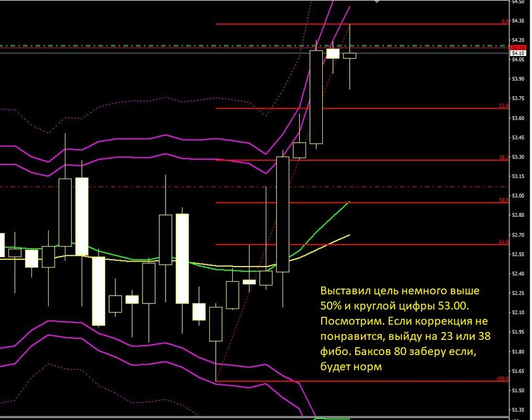
Task: Click price scale value 52.40
Action: tap(518, 274)
